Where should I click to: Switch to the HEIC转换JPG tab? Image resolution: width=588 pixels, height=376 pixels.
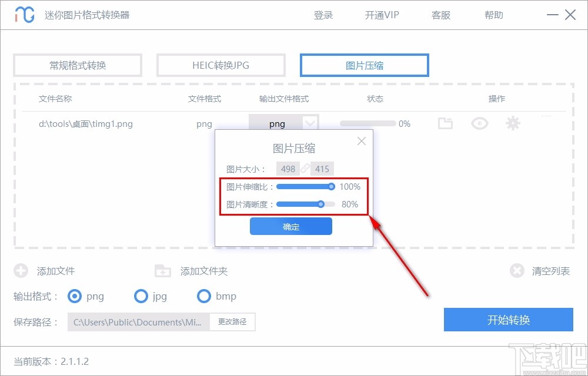pos(220,65)
